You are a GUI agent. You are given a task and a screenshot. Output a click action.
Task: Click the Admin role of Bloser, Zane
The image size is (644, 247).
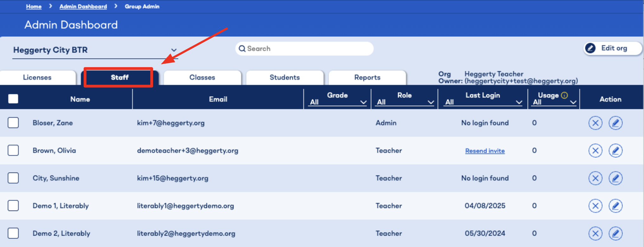pyautogui.click(x=386, y=123)
